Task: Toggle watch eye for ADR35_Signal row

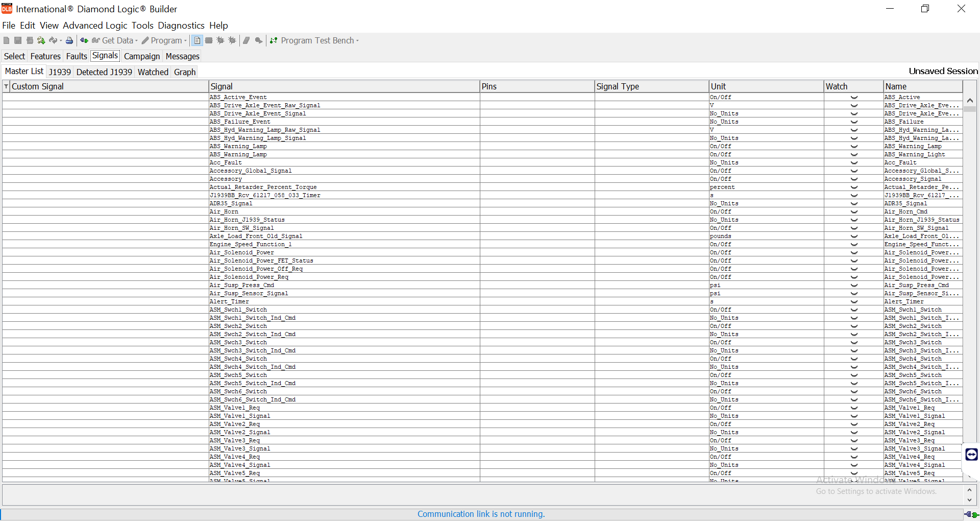Action: (854, 203)
